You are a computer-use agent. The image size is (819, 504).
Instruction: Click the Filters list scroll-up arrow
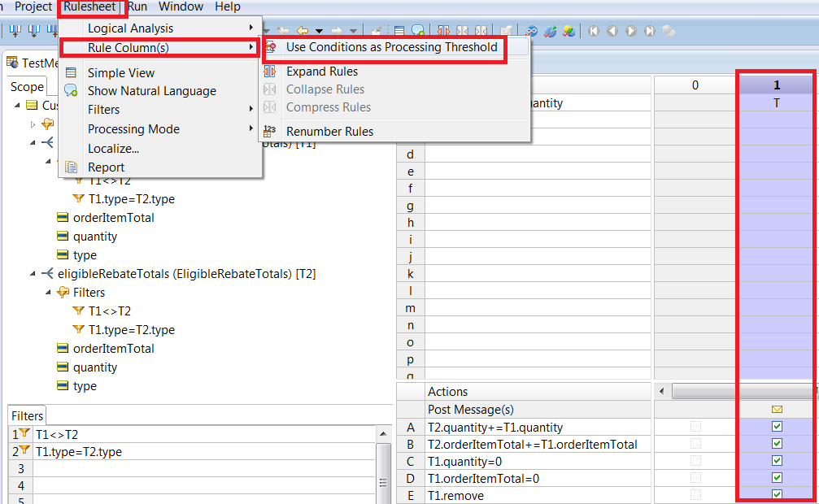383,433
